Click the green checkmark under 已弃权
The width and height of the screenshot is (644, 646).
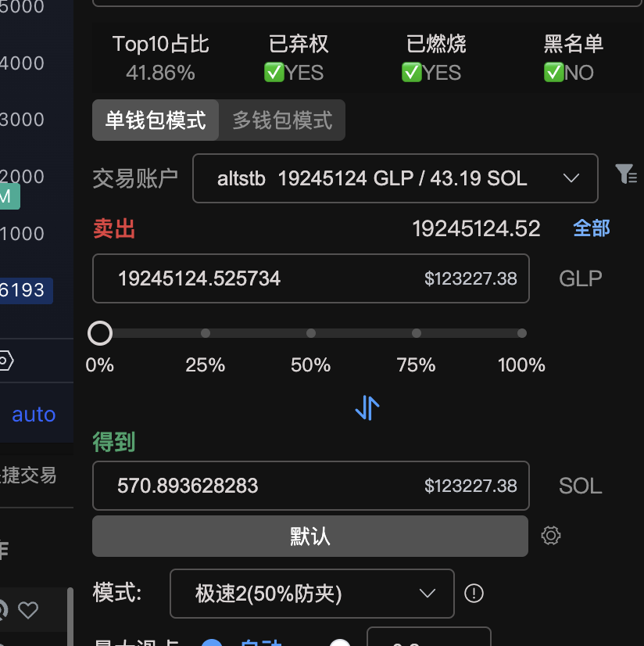pos(274,73)
